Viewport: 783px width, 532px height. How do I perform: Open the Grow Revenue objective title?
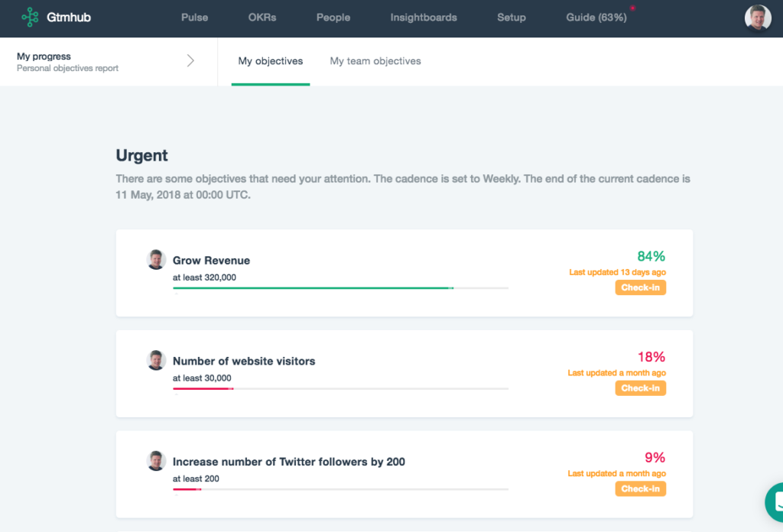tap(211, 261)
